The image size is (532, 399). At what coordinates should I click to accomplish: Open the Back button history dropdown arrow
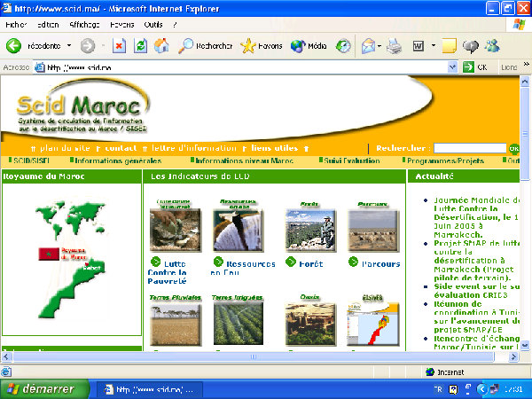click(69, 45)
